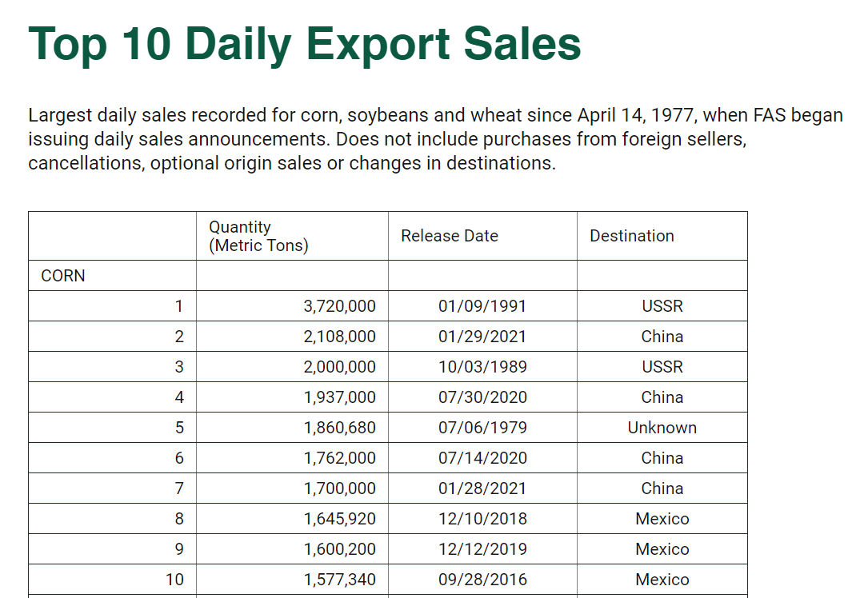Click the 12/10/2018 release date cell

[x=482, y=519]
